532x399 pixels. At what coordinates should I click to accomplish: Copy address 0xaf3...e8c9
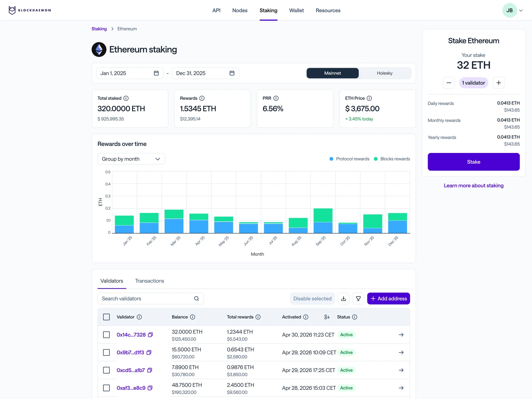(x=150, y=388)
